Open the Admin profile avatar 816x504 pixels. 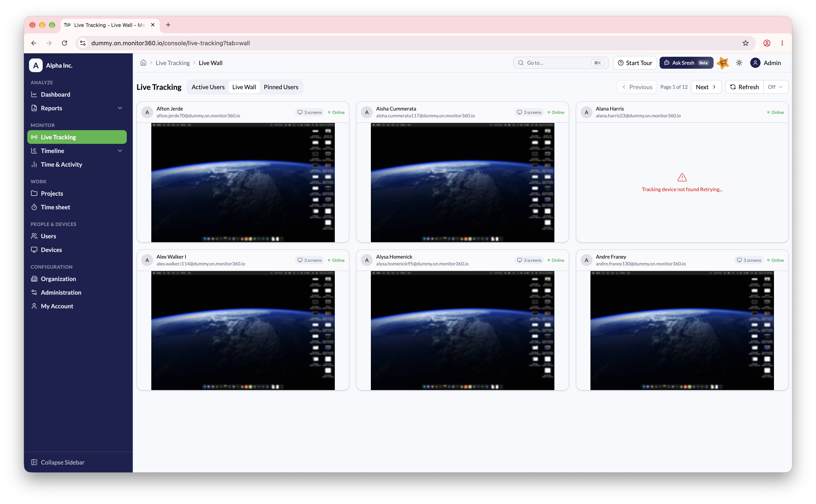point(755,63)
